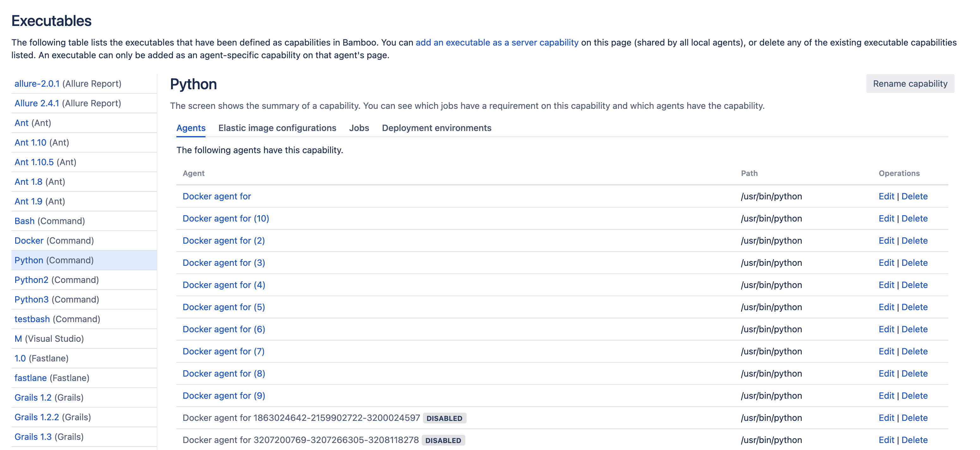
Task: Open Grails 1.2.2 capability
Action: [37, 417]
